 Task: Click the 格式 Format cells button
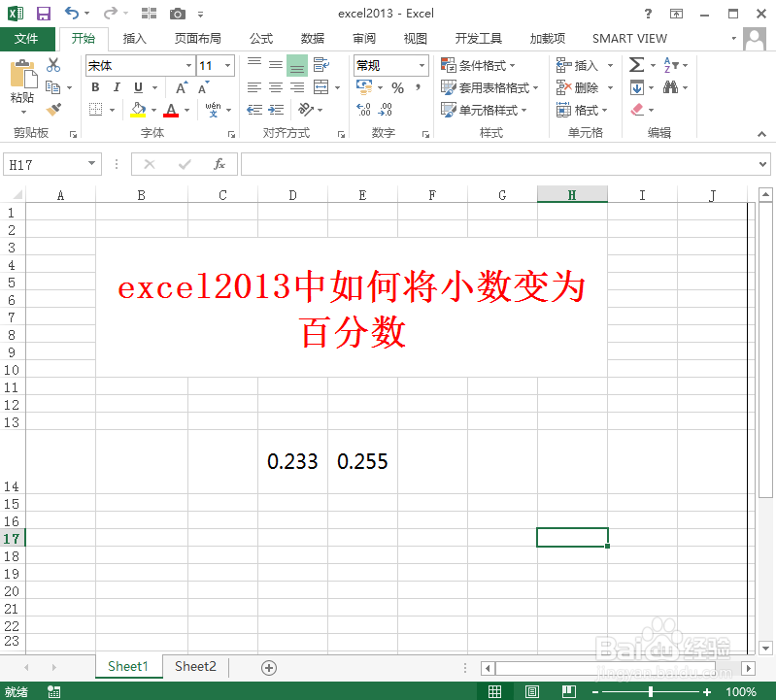[582, 110]
